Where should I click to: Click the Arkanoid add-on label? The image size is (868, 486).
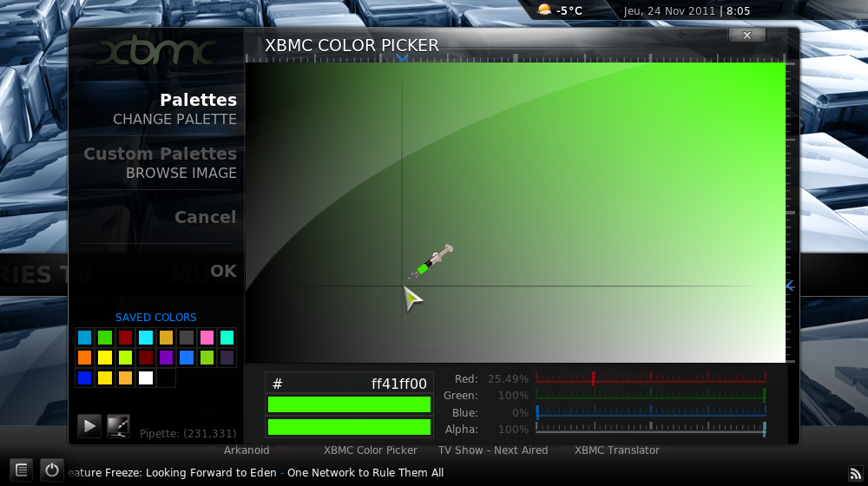[247, 450]
